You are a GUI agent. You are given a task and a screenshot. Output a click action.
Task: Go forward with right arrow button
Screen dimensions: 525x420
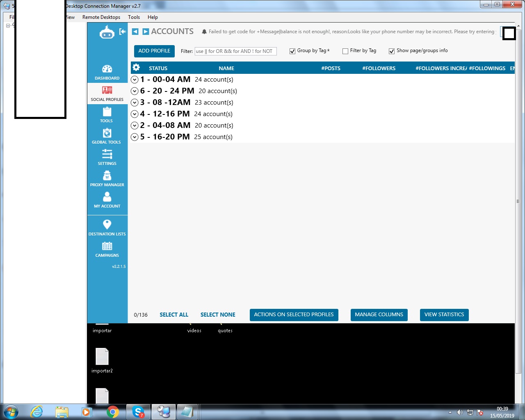[x=146, y=32]
